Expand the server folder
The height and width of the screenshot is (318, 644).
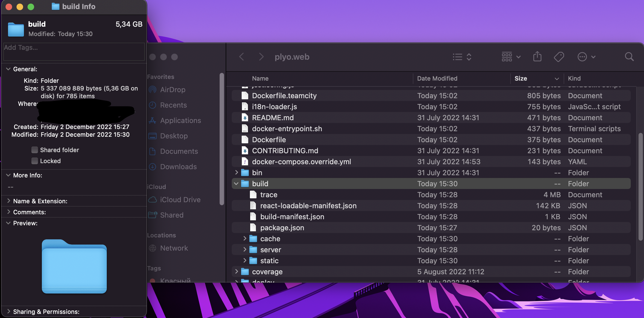pyautogui.click(x=245, y=250)
